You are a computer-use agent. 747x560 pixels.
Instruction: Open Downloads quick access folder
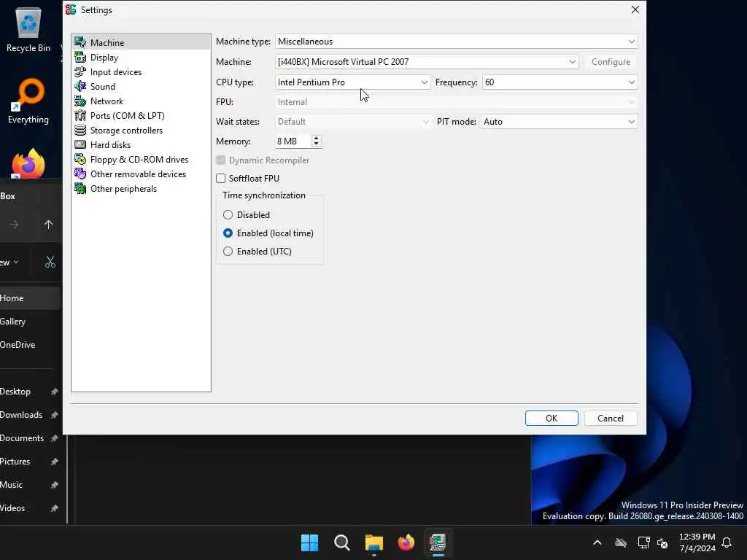[29, 415]
